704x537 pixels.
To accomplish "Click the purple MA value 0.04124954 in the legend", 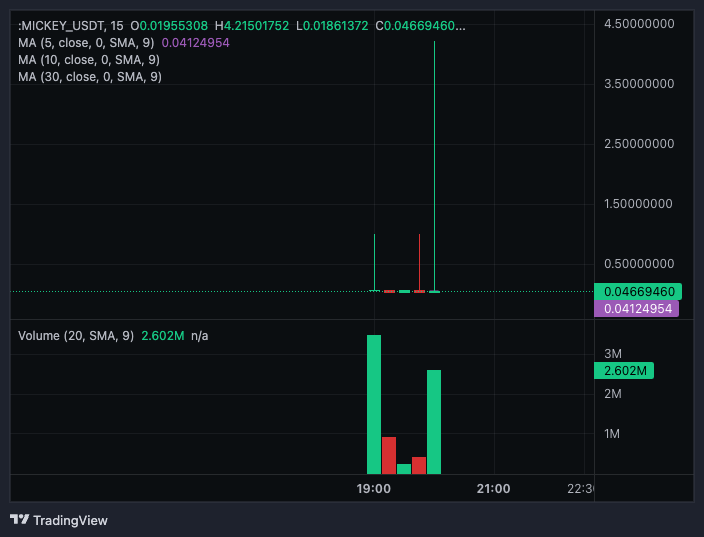I will click(x=195, y=43).
